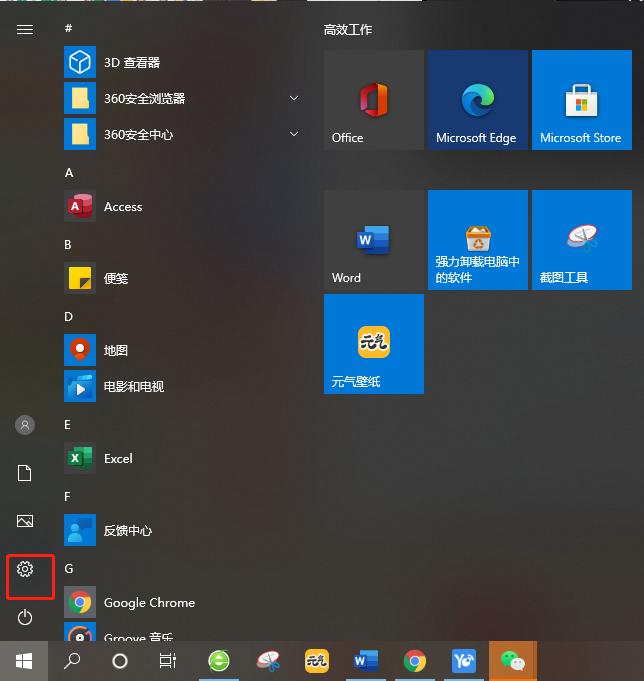Open the Microsoft Store tile

[x=581, y=100]
